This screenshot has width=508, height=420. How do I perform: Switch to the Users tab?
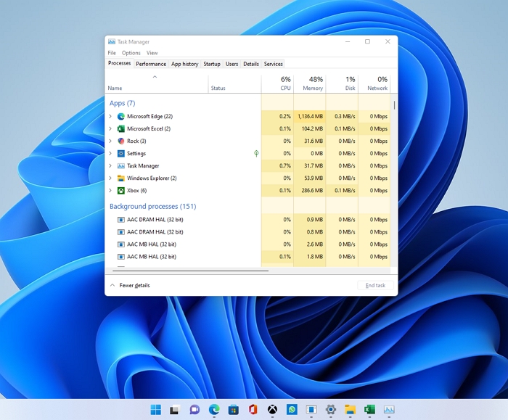(x=232, y=64)
